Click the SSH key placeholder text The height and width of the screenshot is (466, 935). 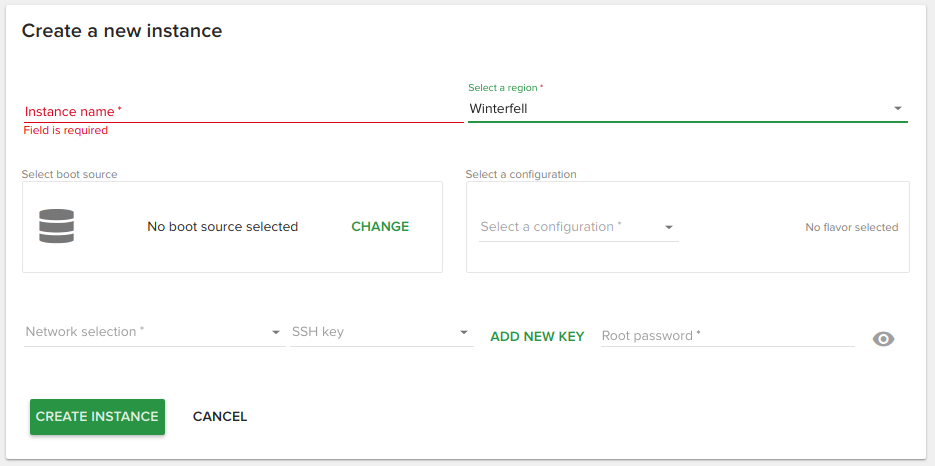(x=318, y=332)
